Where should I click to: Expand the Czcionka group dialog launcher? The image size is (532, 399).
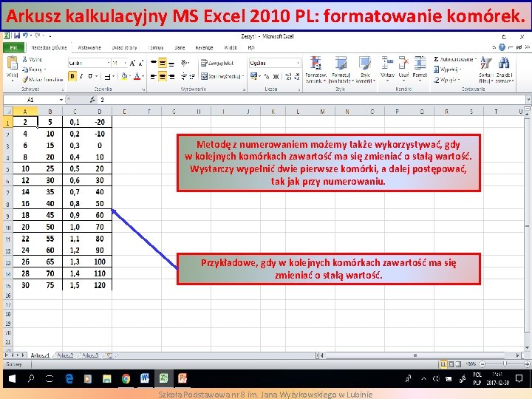click(143, 89)
